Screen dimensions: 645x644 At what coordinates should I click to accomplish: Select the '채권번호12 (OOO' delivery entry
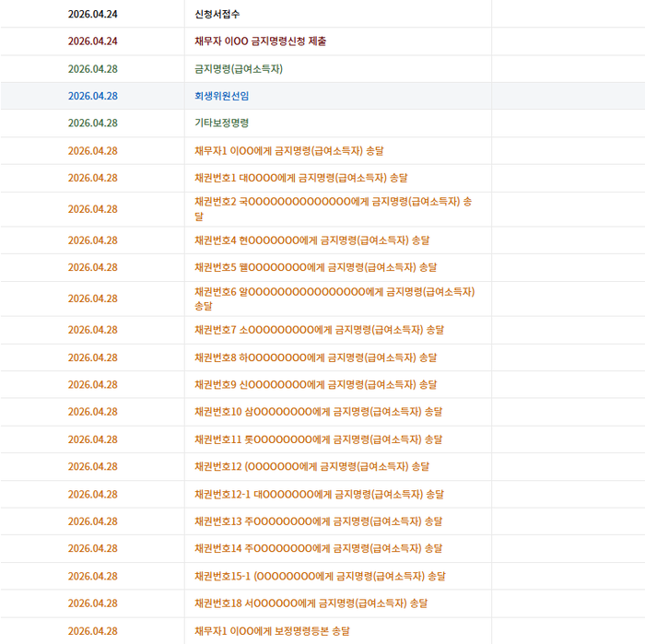point(311,467)
